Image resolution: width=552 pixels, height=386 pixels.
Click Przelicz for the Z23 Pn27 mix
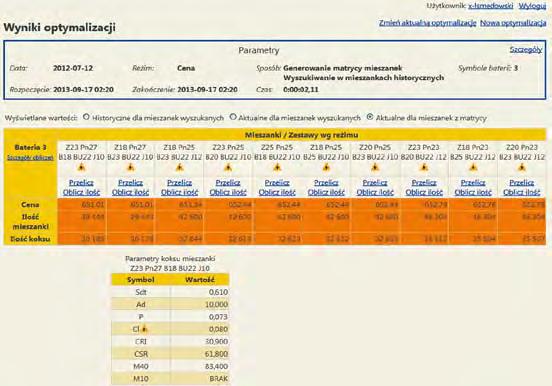coord(81,182)
